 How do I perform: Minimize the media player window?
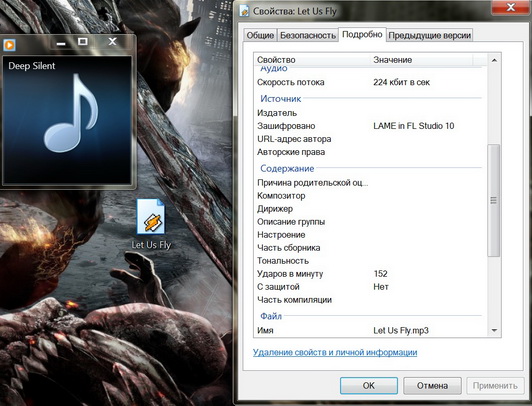pyautogui.click(x=61, y=43)
